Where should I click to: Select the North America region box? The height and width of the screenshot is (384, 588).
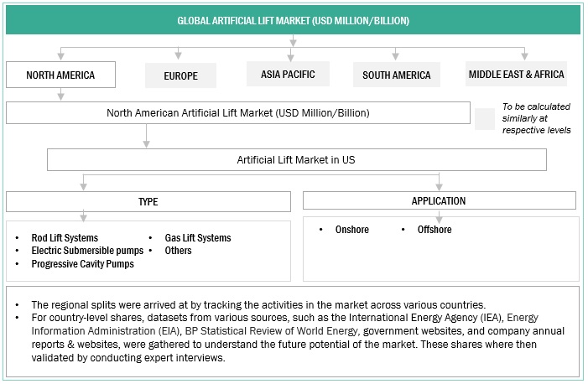pyautogui.click(x=60, y=75)
